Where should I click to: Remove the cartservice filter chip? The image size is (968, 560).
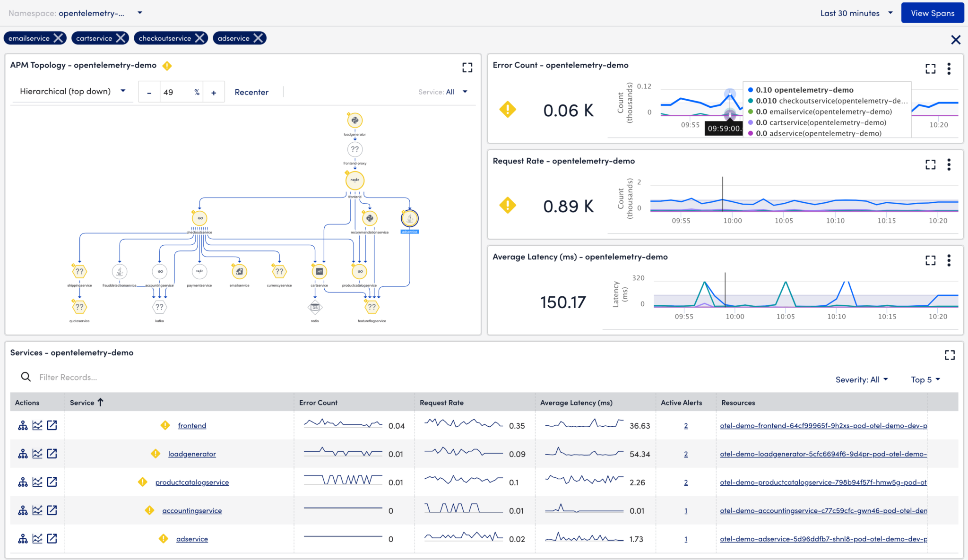(x=121, y=38)
